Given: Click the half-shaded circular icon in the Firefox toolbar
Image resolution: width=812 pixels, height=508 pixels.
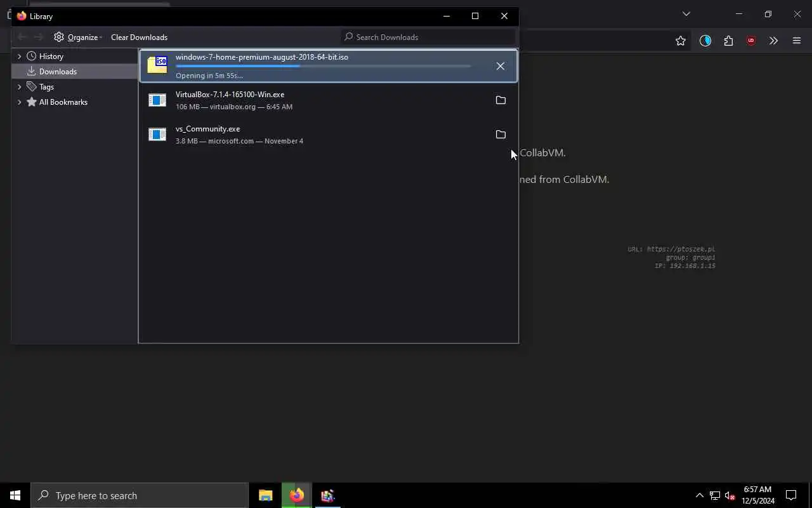Looking at the screenshot, I should 705,41.
